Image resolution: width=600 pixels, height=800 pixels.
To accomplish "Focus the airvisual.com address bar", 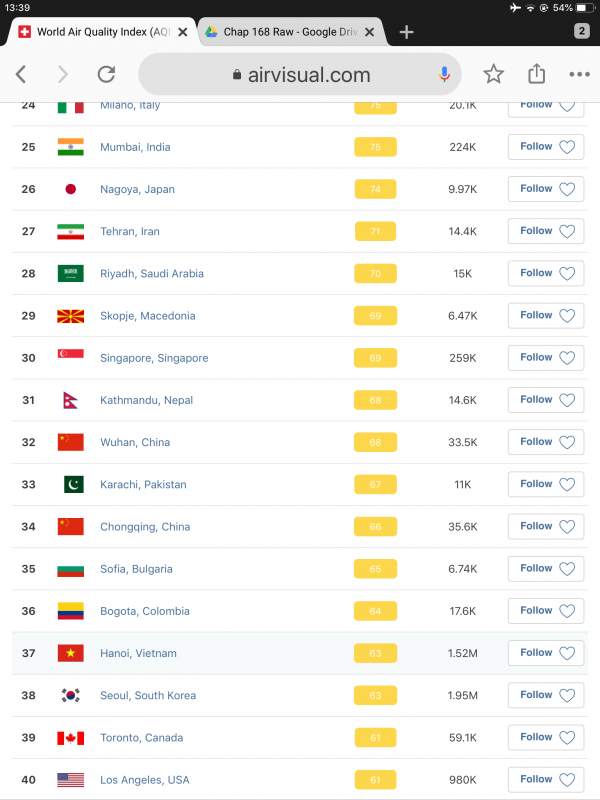I will pos(300,74).
